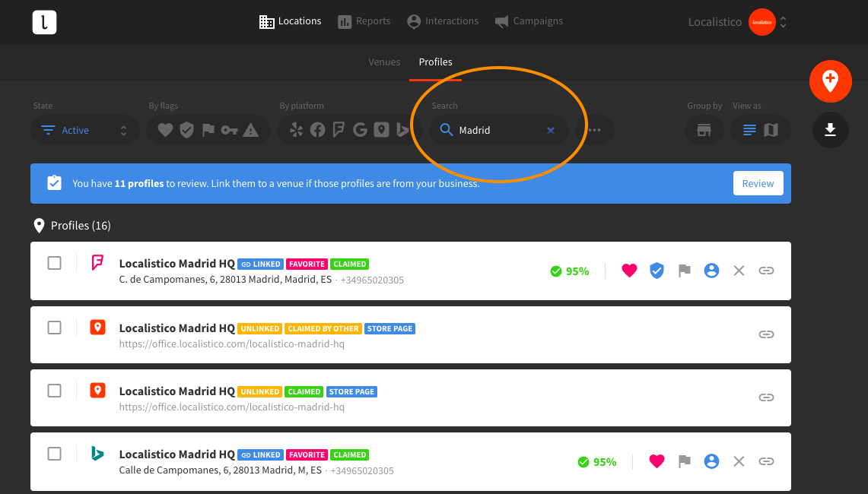868x494 pixels.
Task: Click the Review button in the banner
Action: click(x=758, y=184)
